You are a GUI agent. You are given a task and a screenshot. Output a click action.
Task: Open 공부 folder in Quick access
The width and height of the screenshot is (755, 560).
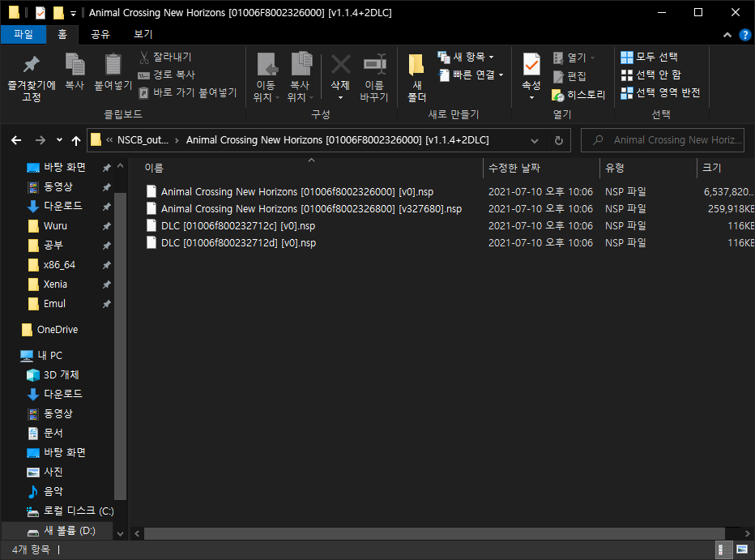pyautogui.click(x=53, y=246)
